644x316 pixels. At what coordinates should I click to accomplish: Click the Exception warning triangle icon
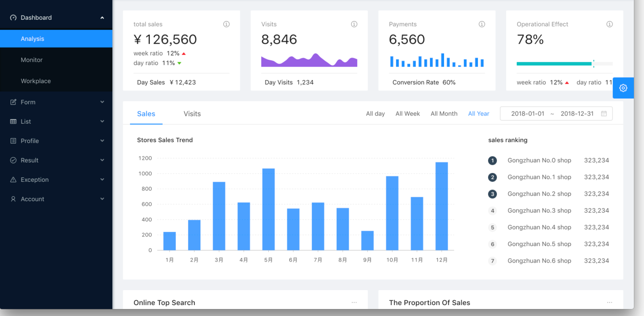click(13, 180)
